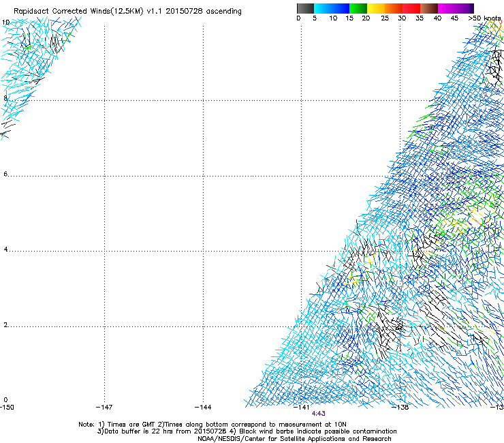Click the latitude axis label 2
The width and height of the screenshot is (504, 443).
pos(5,325)
